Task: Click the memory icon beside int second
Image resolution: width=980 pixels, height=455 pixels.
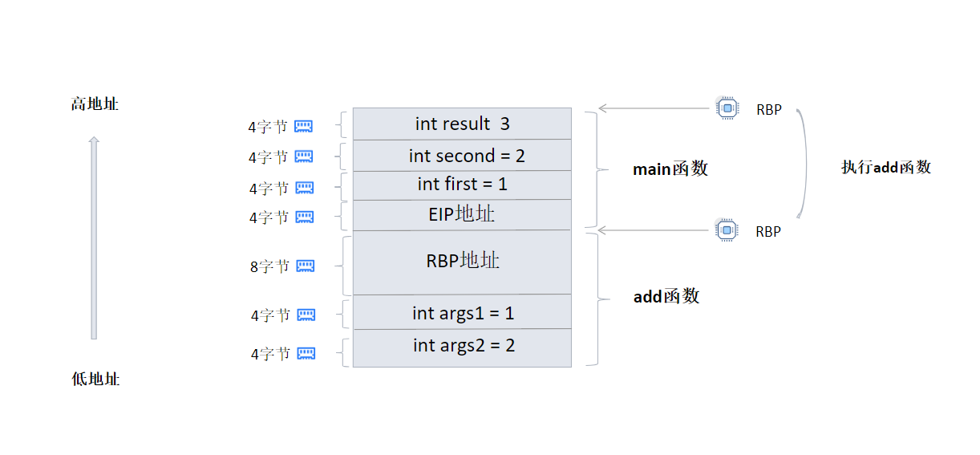Action: pos(303,156)
